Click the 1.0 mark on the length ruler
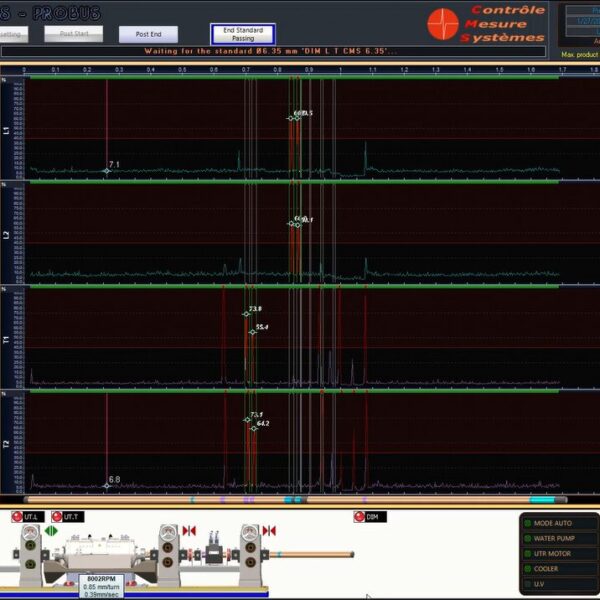 pyautogui.click(x=340, y=70)
